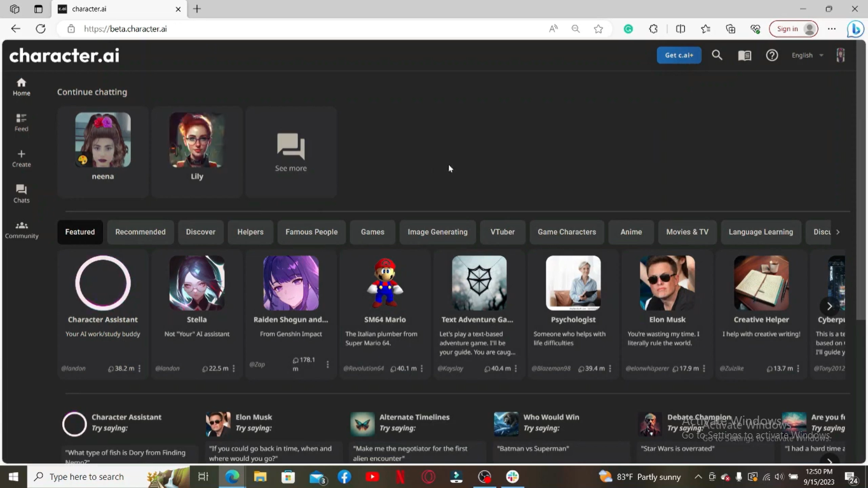Open the SM64 Mario character card

tap(385, 314)
